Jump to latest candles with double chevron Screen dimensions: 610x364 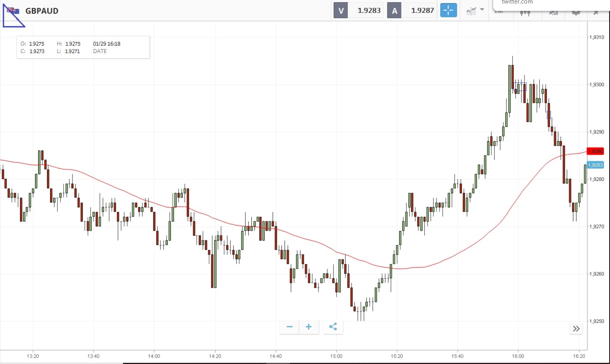[x=576, y=329]
